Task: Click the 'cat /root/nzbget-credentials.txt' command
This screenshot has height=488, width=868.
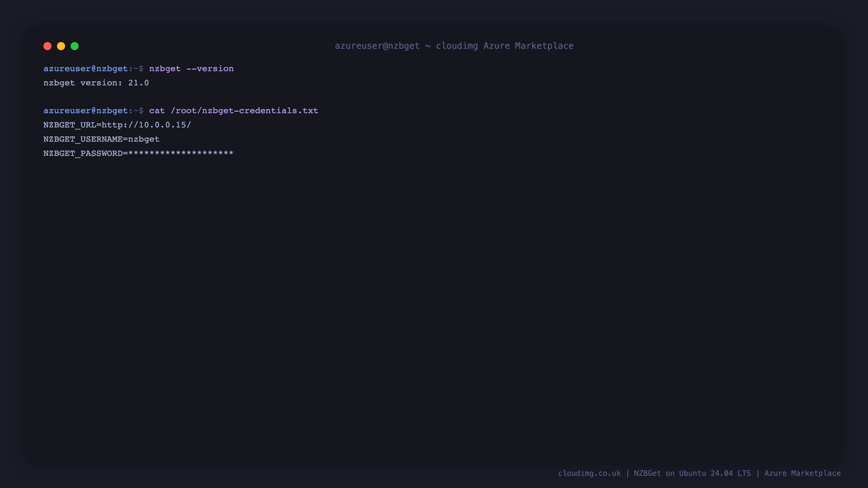Action: pos(233,110)
